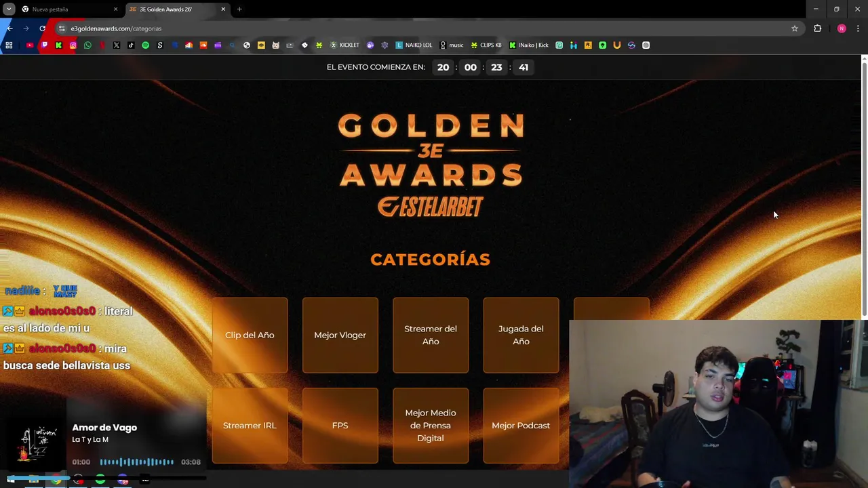Open the Clip del Año category
Image resolution: width=868 pixels, height=488 pixels.
250,335
